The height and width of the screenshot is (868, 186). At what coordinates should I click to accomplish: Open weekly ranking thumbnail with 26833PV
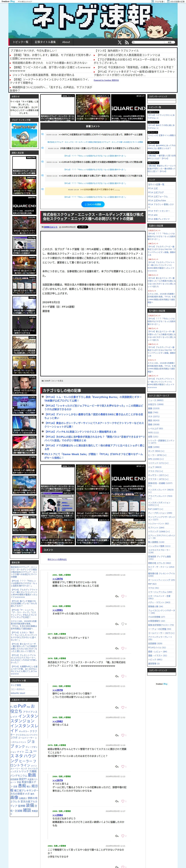24,186
